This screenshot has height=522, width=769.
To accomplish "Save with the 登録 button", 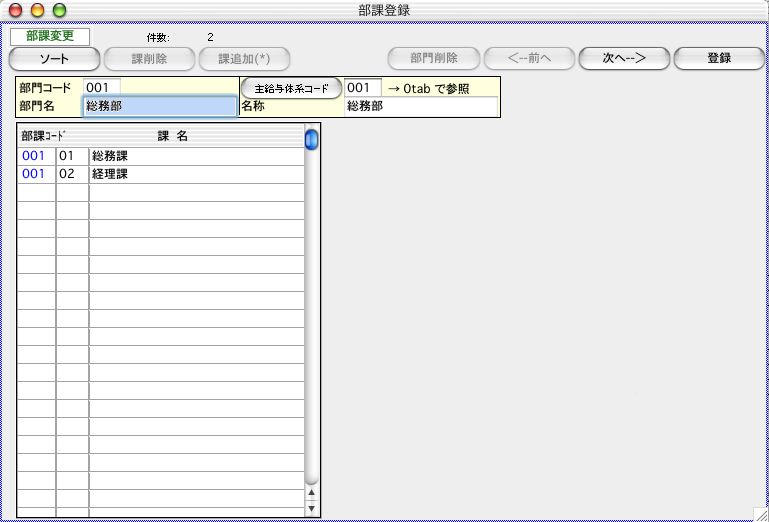I will pos(719,59).
